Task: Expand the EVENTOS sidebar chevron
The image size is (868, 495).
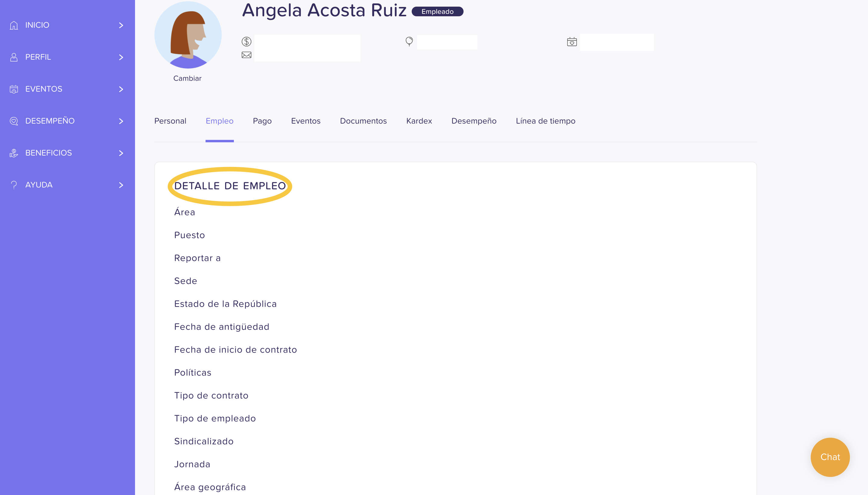Action: click(121, 89)
